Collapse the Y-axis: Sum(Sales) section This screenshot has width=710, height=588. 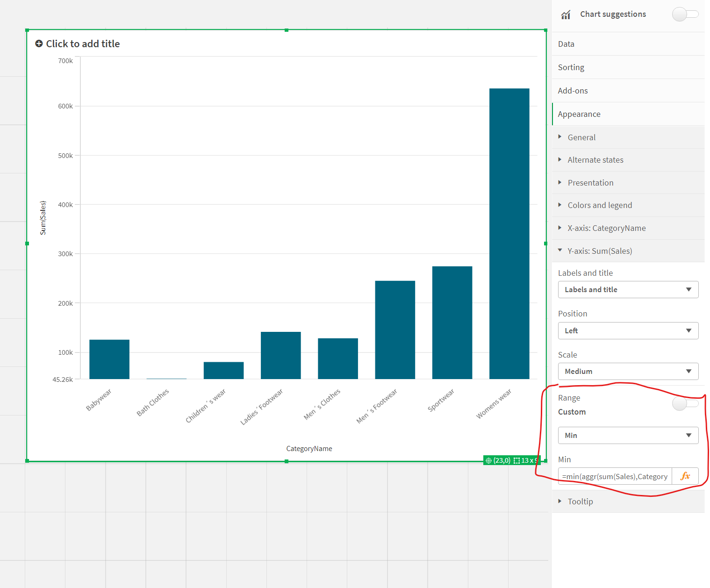[599, 251]
